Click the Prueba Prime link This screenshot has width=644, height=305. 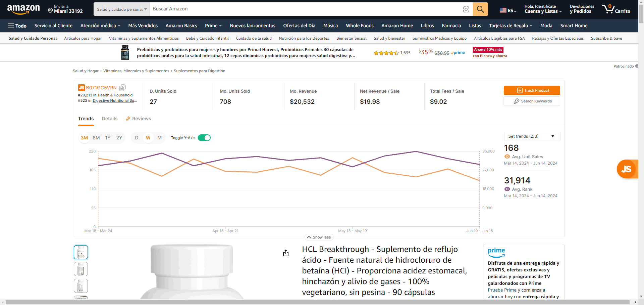502,290
